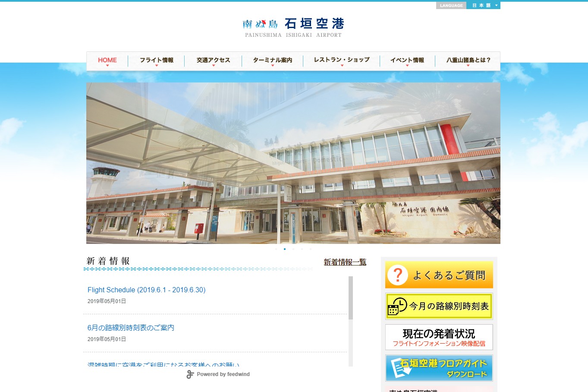Viewport: 588px width, 392px height.
Task: Click the 新着情報 heading
Action: pyautogui.click(x=108, y=261)
